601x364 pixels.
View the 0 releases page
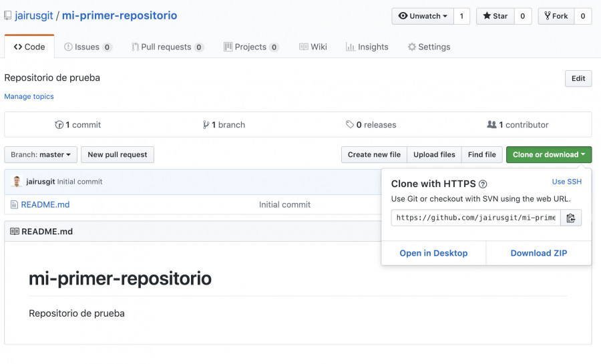coord(371,124)
